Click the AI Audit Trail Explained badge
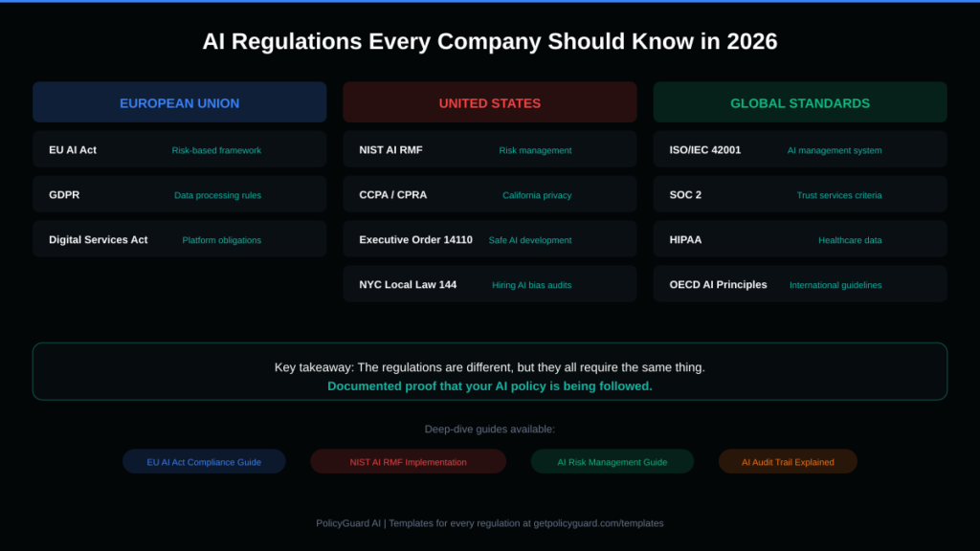The width and height of the screenshot is (980, 551). click(x=788, y=461)
